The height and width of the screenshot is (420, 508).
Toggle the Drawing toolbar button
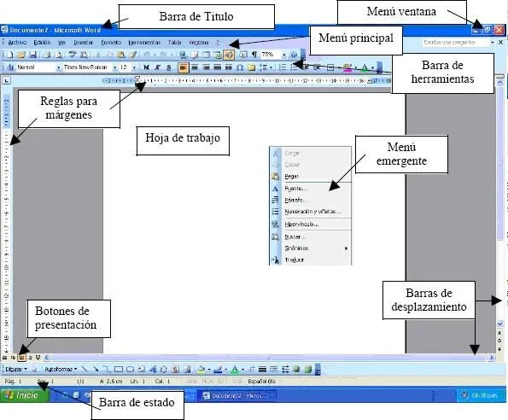229,55
